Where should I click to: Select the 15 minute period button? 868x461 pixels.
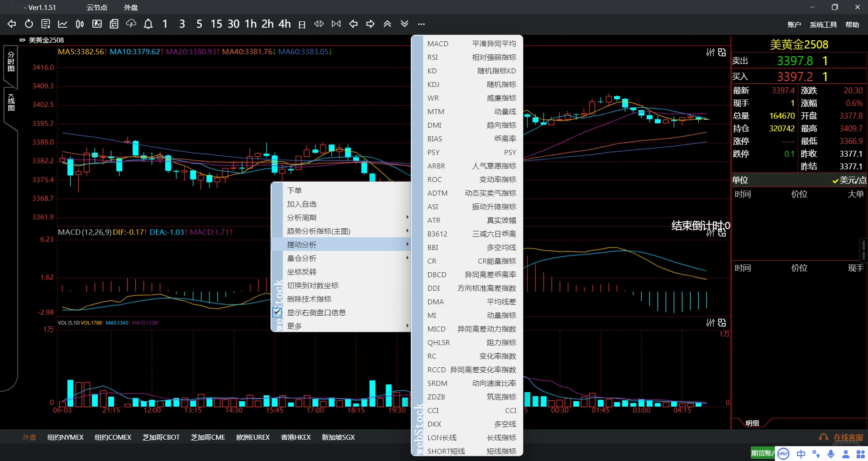tap(216, 24)
